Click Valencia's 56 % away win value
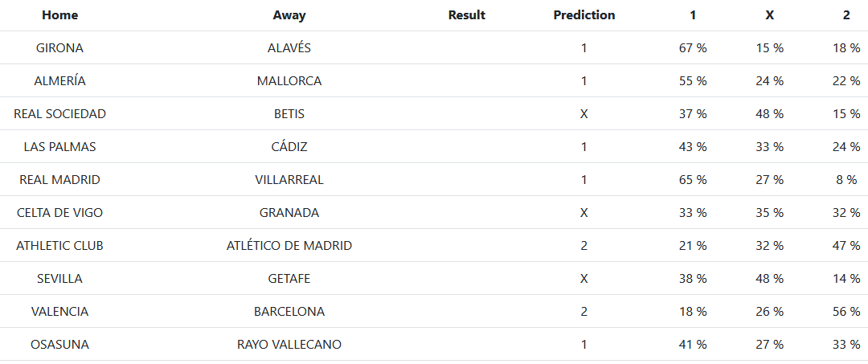Screen dimensions: 868x364 846,312
